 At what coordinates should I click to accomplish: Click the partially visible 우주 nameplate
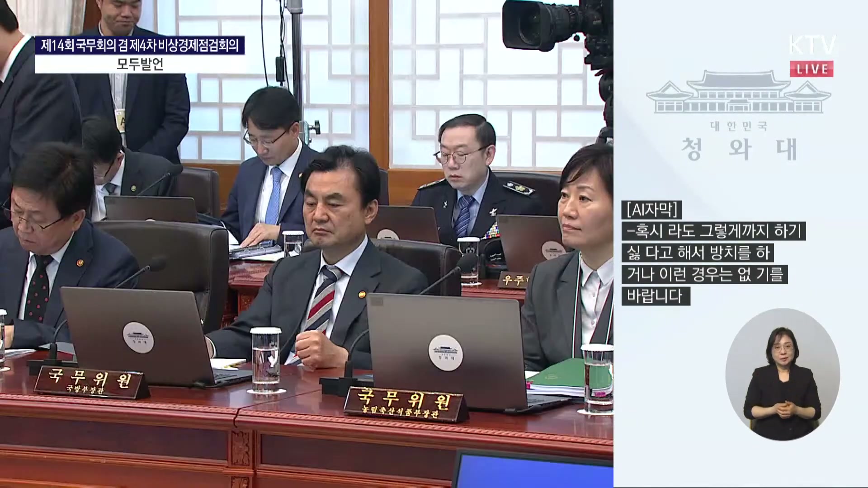514,280
